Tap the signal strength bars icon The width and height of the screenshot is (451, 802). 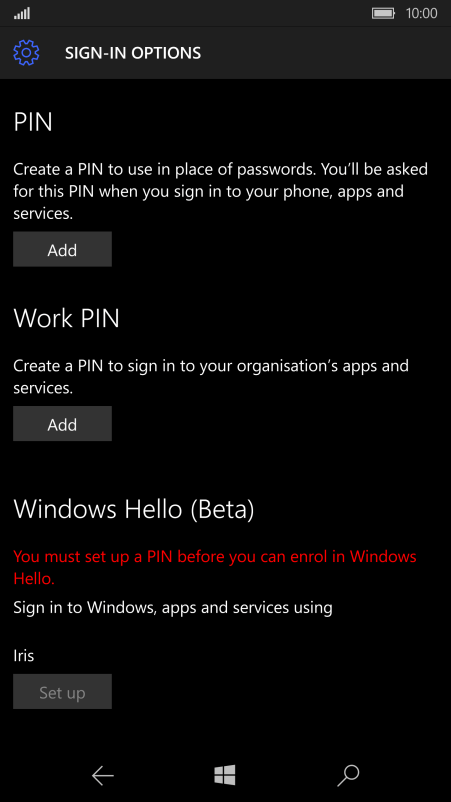pyautogui.click(x=22, y=13)
